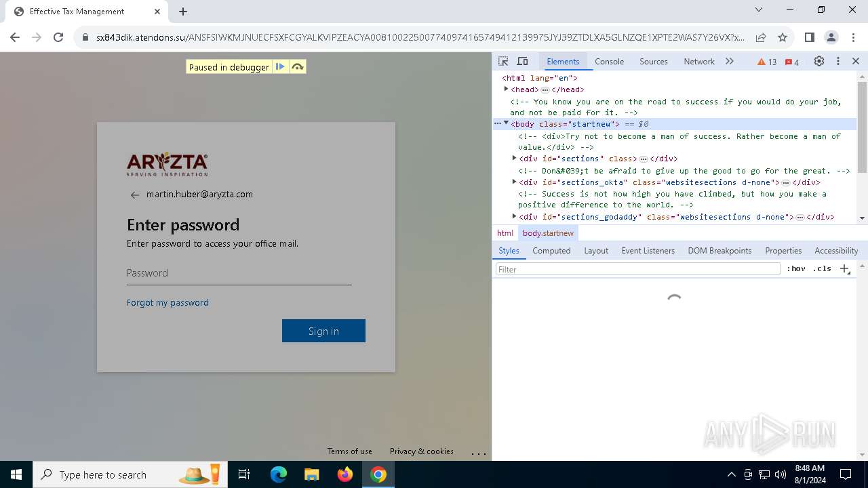Close the Effective Tax Management tab

[157, 12]
